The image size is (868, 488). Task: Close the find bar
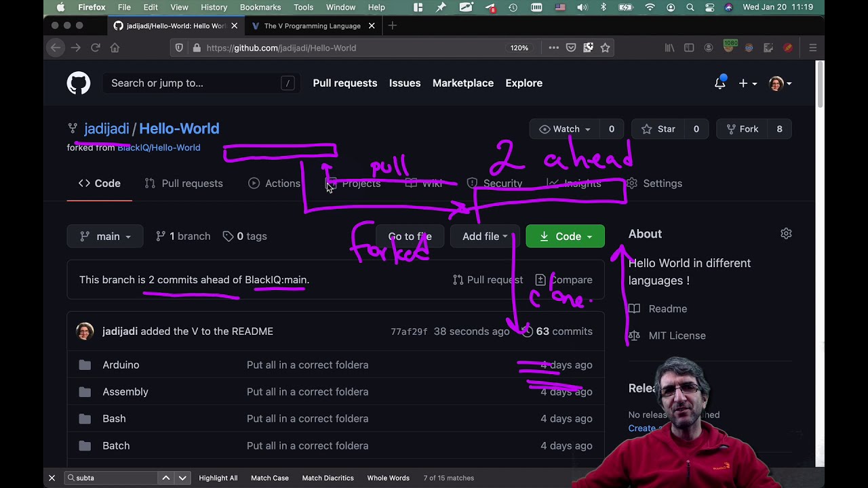(52, 478)
